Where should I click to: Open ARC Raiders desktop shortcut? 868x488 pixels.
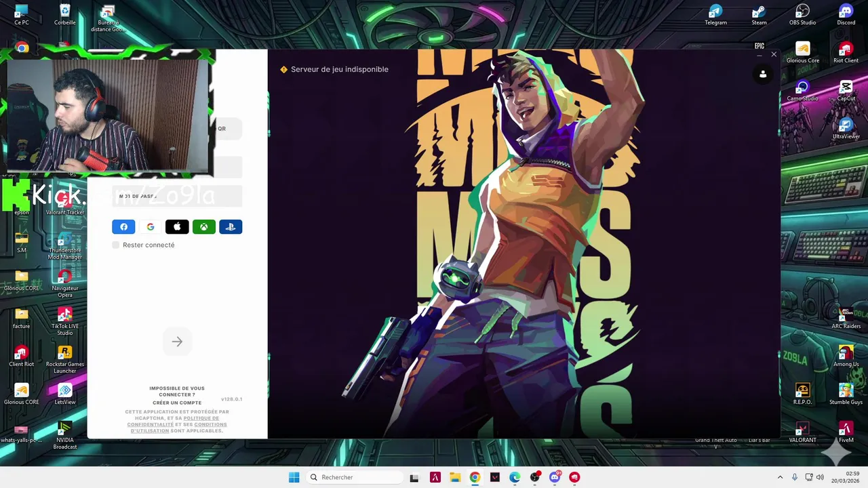coord(846,319)
